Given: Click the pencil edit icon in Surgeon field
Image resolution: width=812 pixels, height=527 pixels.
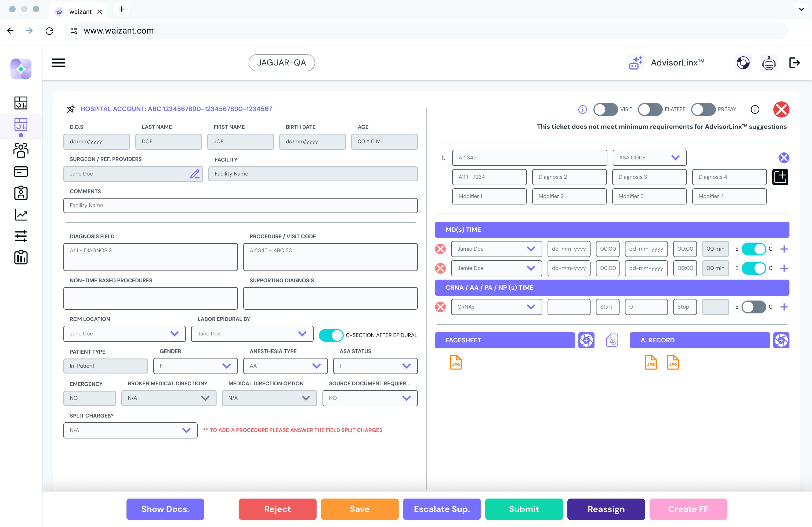Looking at the screenshot, I should [194, 174].
